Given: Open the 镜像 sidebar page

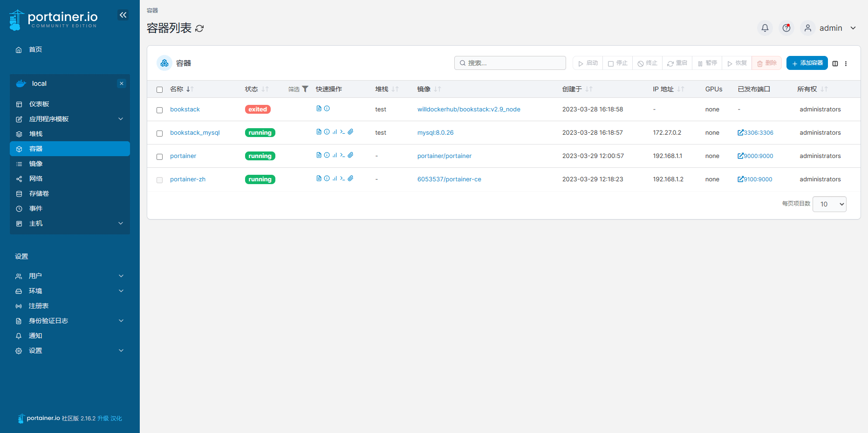Looking at the screenshot, I should click(x=36, y=164).
